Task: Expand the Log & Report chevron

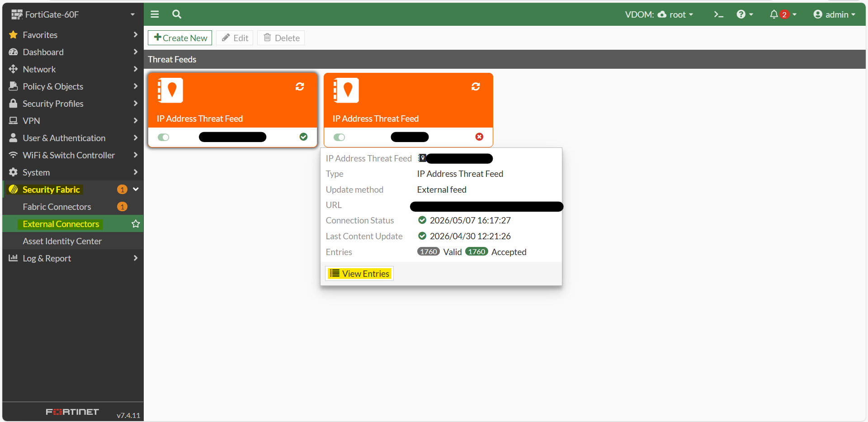Action: [135, 258]
